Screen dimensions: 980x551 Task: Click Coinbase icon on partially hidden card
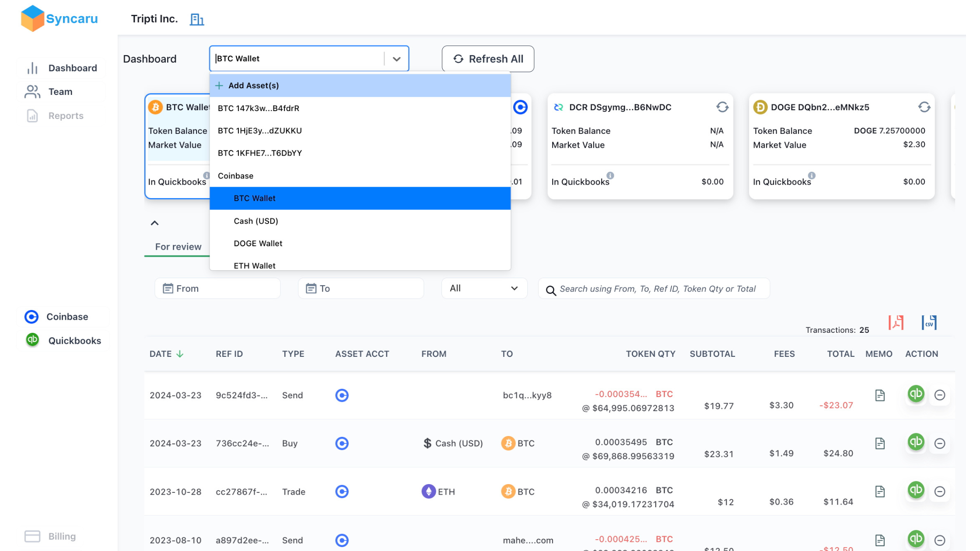(520, 107)
